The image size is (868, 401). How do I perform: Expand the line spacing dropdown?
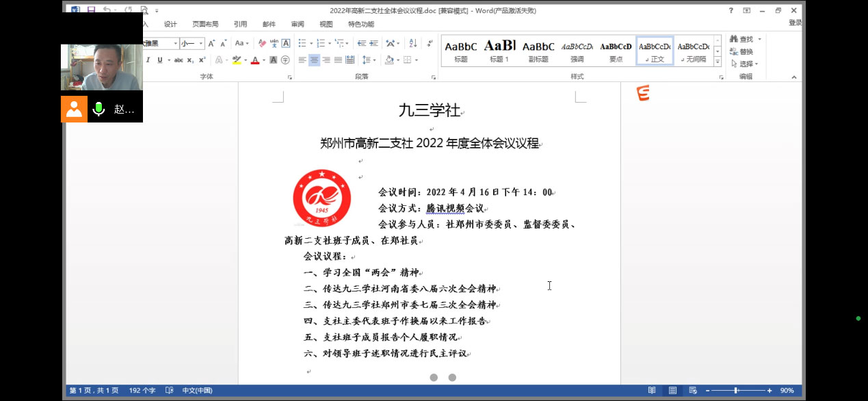click(373, 60)
